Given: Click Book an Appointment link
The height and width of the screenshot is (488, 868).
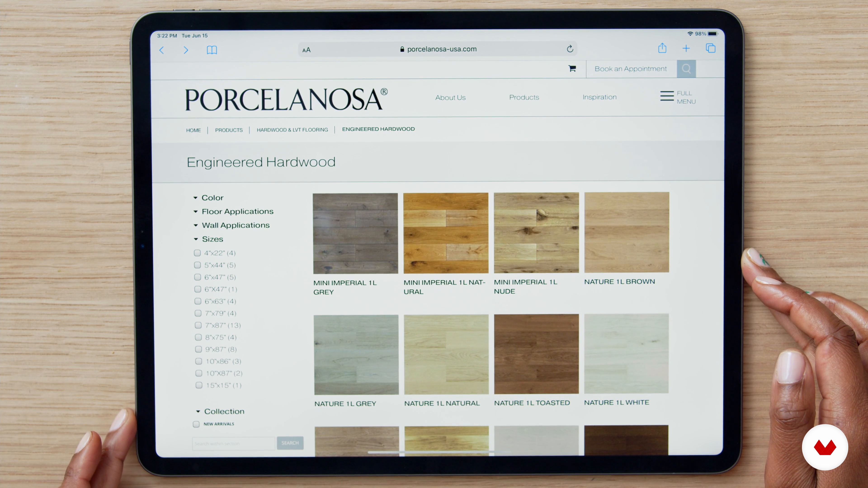Looking at the screenshot, I should (x=630, y=69).
